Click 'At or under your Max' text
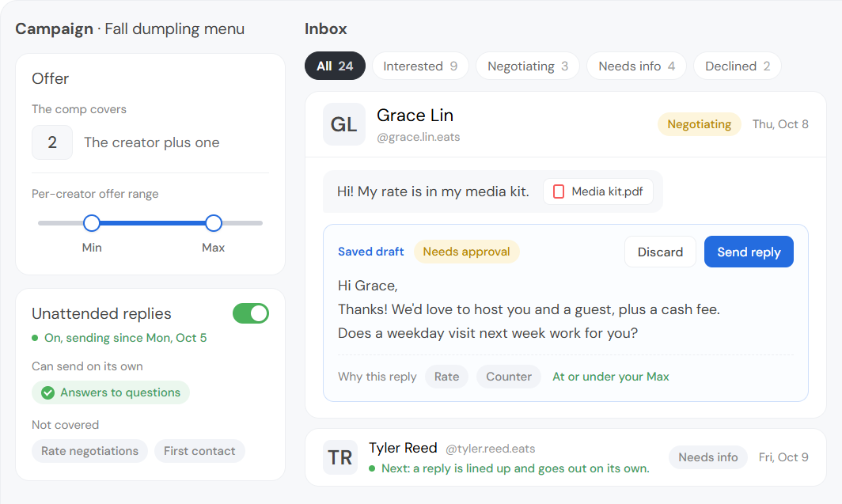This screenshot has width=842, height=504. pos(611,377)
